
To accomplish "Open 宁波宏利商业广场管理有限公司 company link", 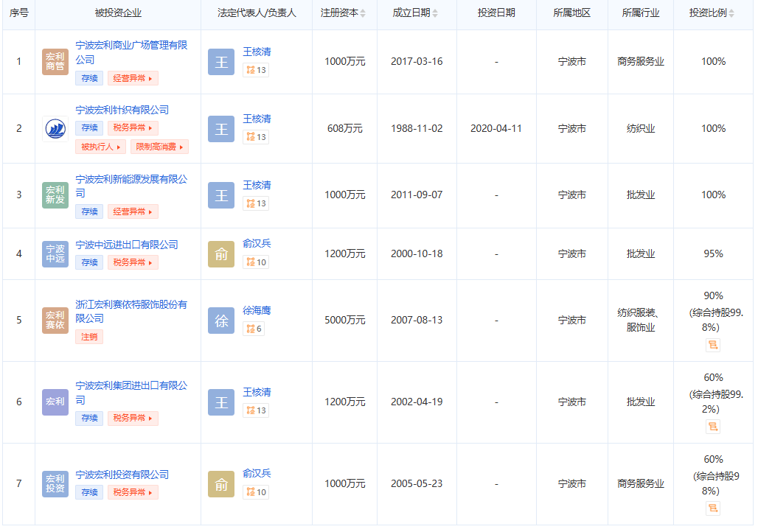I will (x=131, y=52).
